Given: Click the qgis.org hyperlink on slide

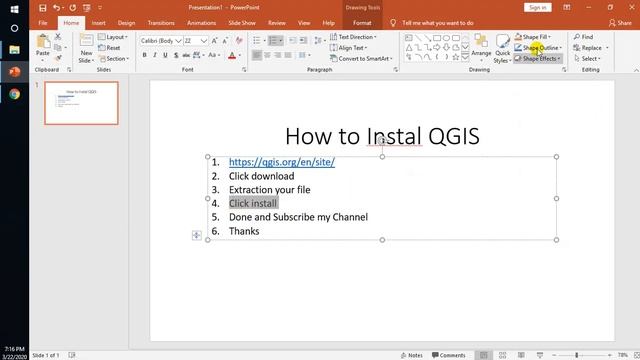Looking at the screenshot, I should pyautogui.click(x=282, y=162).
